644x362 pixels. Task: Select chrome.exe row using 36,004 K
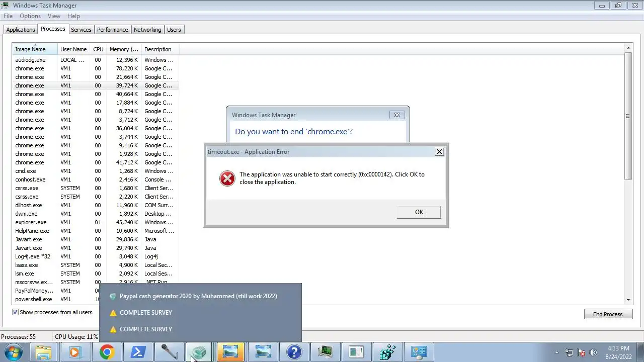(x=96, y=128)
